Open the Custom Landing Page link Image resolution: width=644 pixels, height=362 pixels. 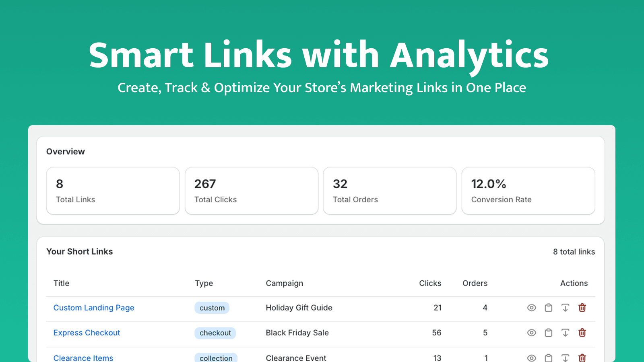pos(94,308)
